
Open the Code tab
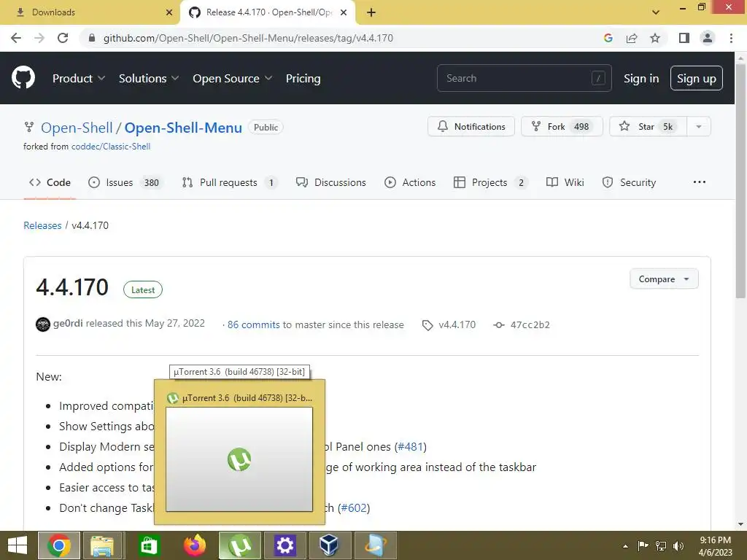(50, 182)
